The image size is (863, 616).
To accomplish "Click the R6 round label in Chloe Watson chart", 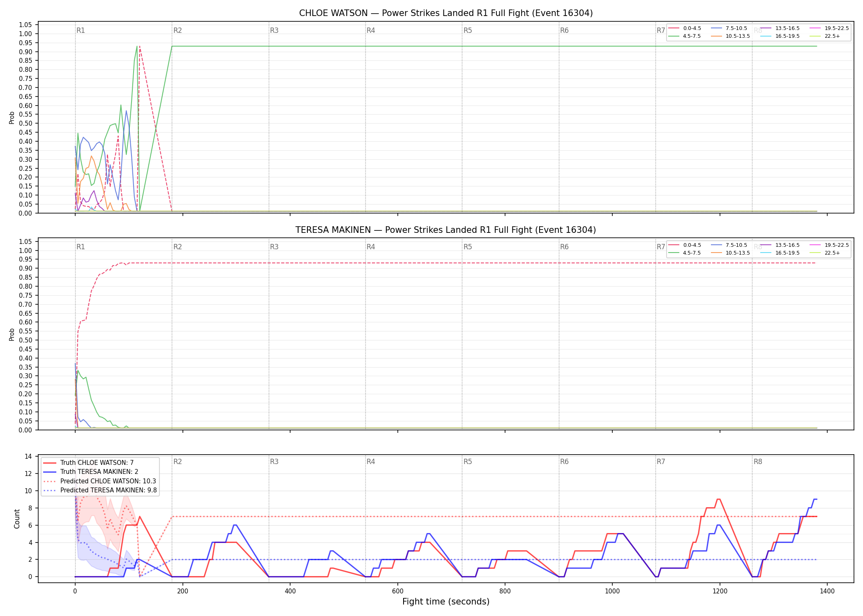I will click(564, 30).
